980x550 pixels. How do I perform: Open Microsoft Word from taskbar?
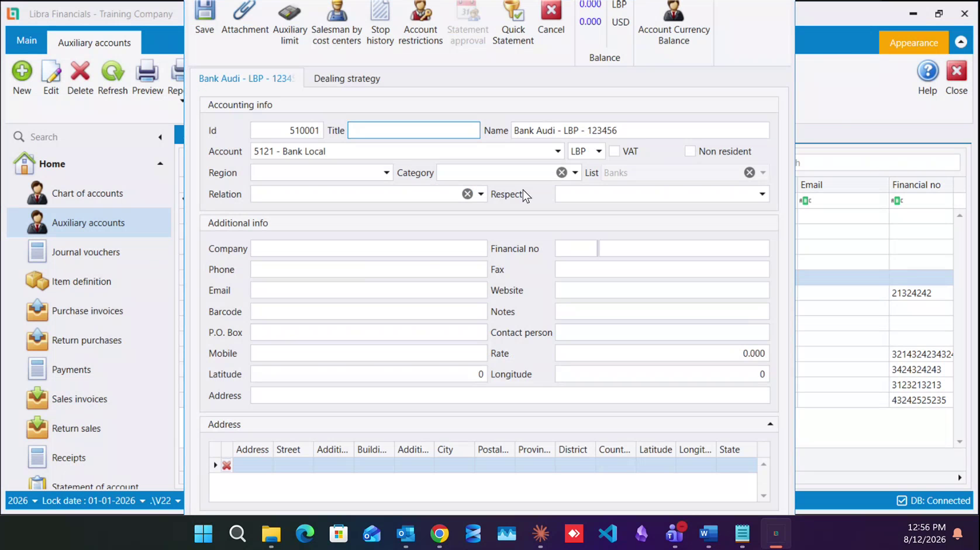click(709, 533)
